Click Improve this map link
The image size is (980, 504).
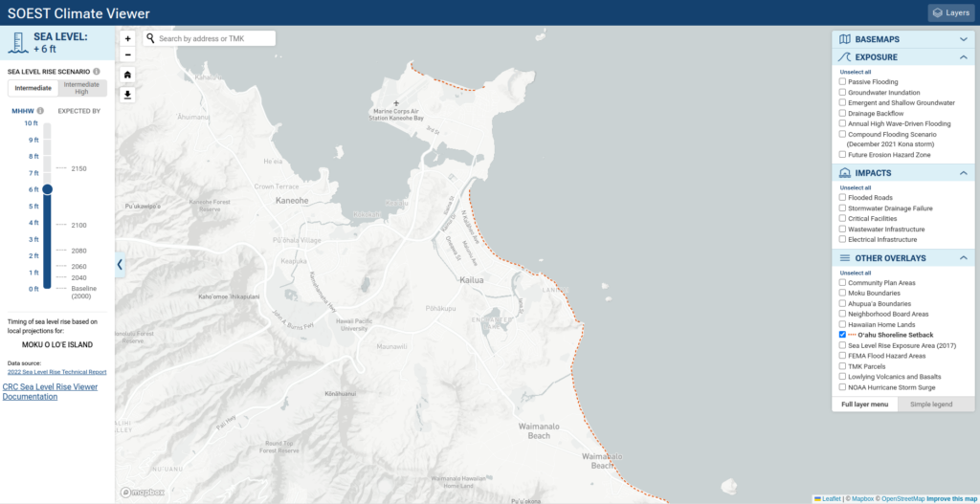tap(951, 499)
